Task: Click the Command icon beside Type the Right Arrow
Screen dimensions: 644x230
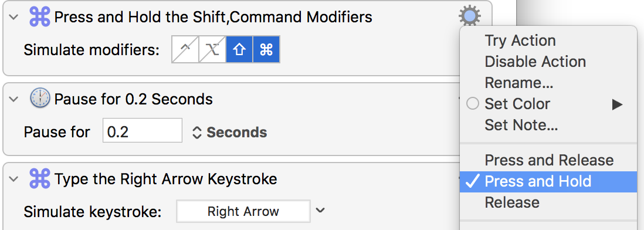Action: [x=40, y=179]
